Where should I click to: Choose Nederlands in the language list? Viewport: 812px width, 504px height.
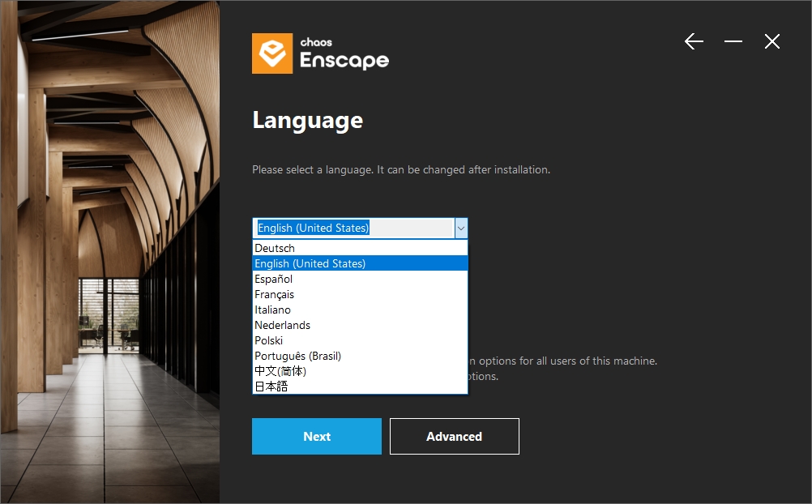click(x=360, y=325)
